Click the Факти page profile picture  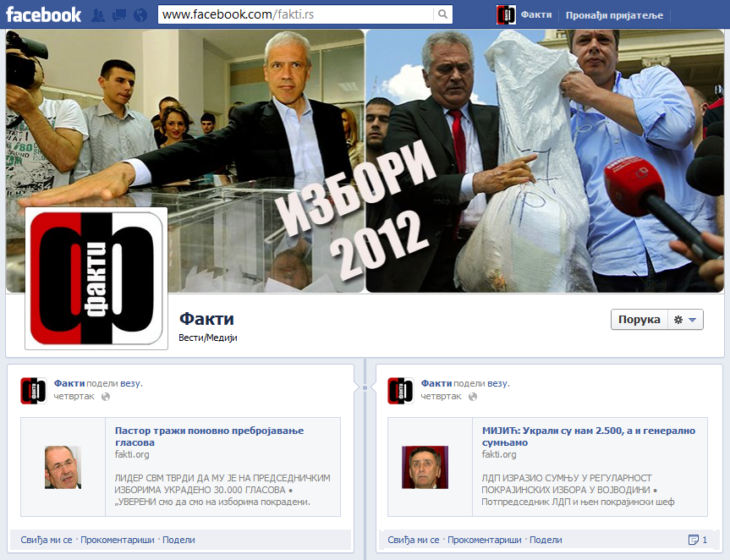[96, 278]
